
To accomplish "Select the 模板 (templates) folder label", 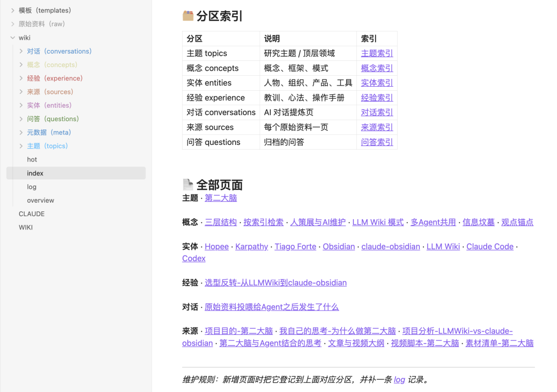I will (x=45, y=10).
